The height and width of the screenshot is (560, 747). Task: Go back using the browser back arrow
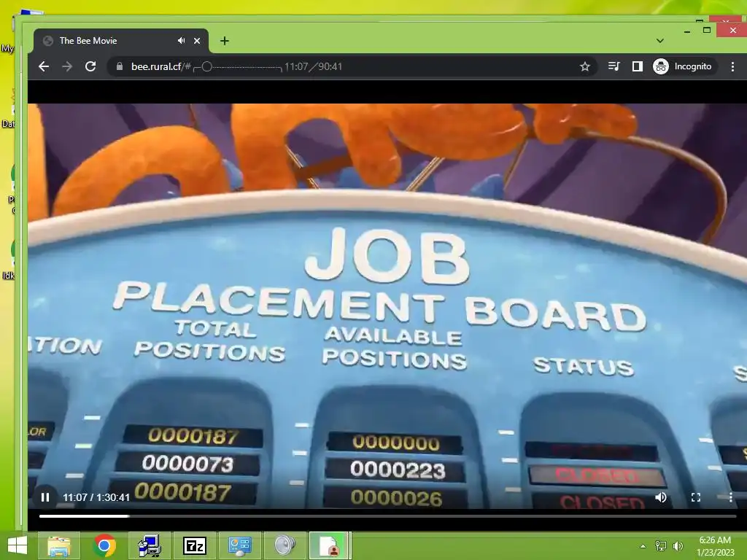(44, 66)
